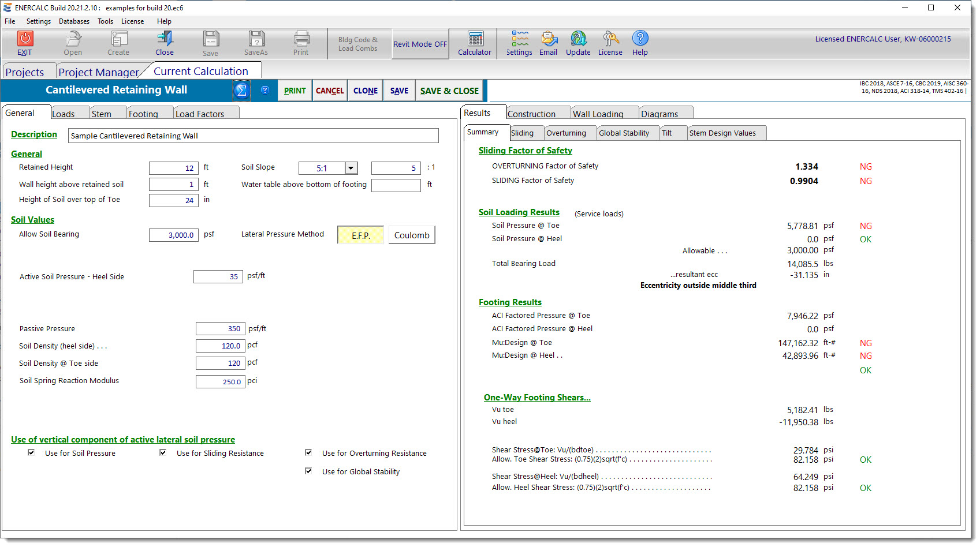This screenshot has height=547, width=980.
Task: Expand the Soil Slope dropdown
Action: point(351,168)
